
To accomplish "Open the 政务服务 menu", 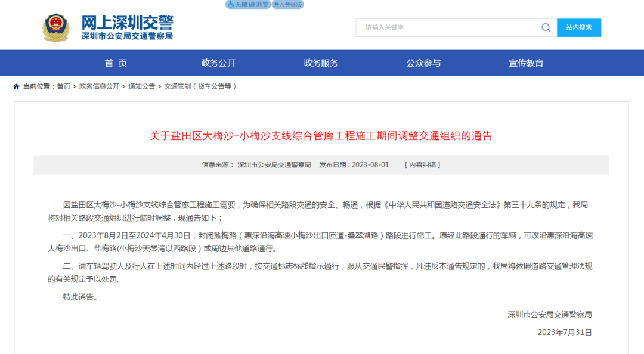I will [320, 63].
